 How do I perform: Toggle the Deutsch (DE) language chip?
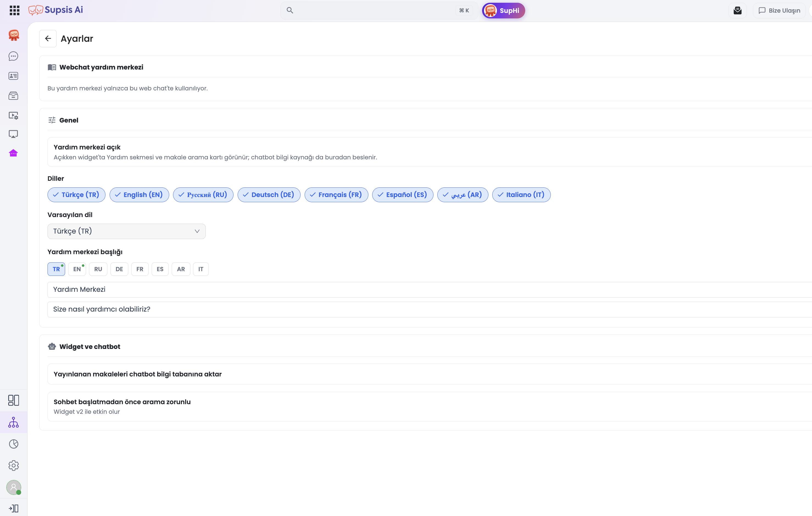coord(269,195)
